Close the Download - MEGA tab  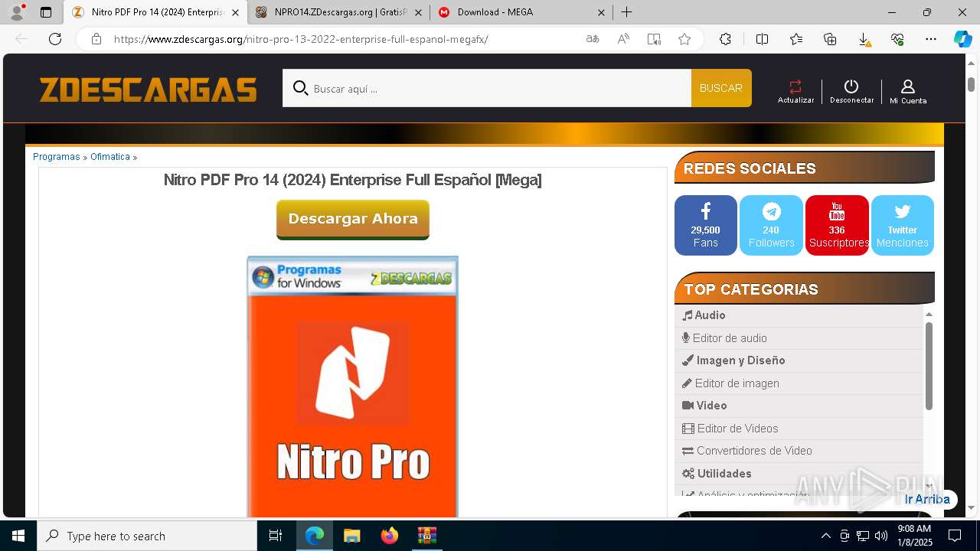601,12
